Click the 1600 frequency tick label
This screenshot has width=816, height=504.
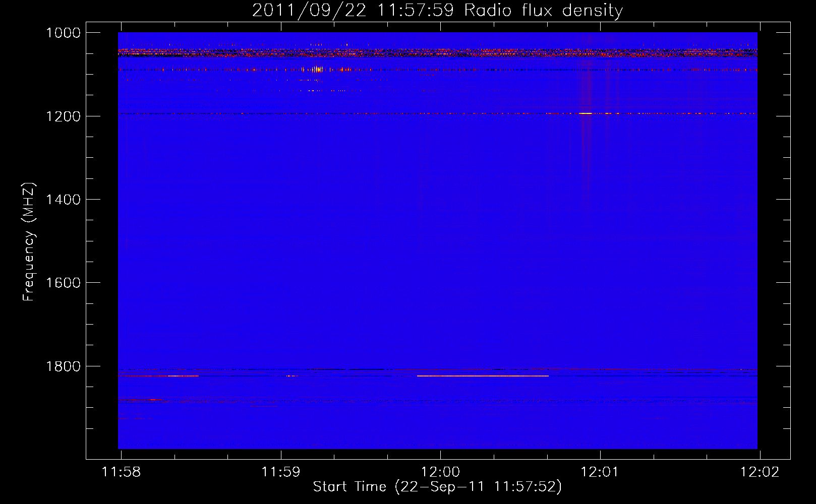63,283
